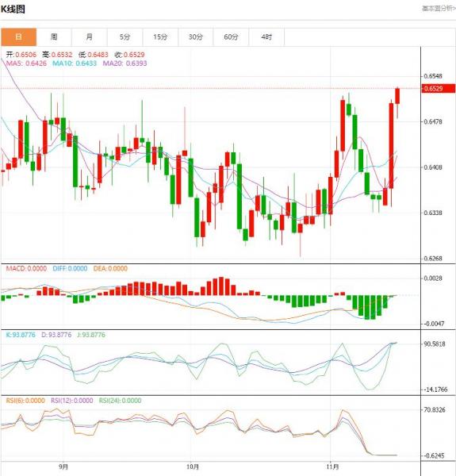The height and width of the screenshot is (476, 456).
Task: Click the MACD indicator label
Action: click(x=26, y=269)
